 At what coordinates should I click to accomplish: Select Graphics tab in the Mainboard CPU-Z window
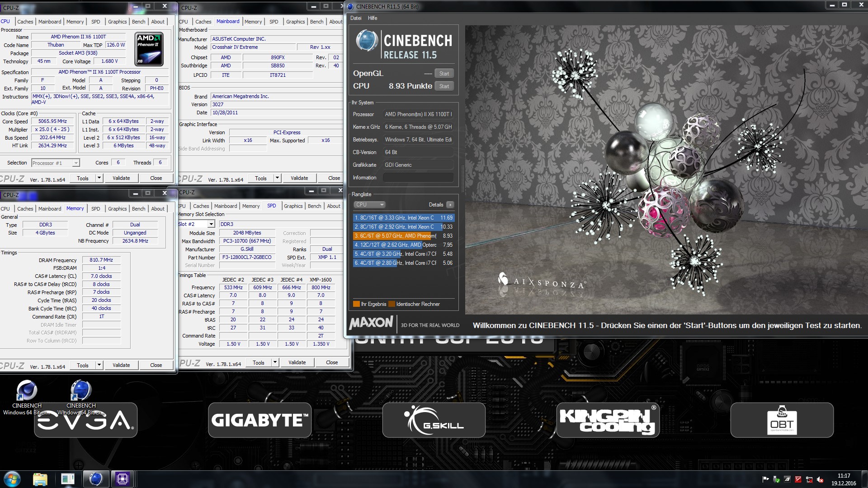pyautogui.click(x=296, y=22)
